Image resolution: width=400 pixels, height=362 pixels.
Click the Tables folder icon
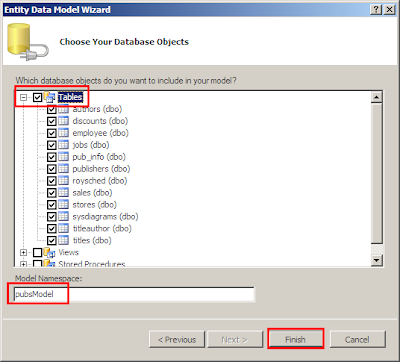49,97
